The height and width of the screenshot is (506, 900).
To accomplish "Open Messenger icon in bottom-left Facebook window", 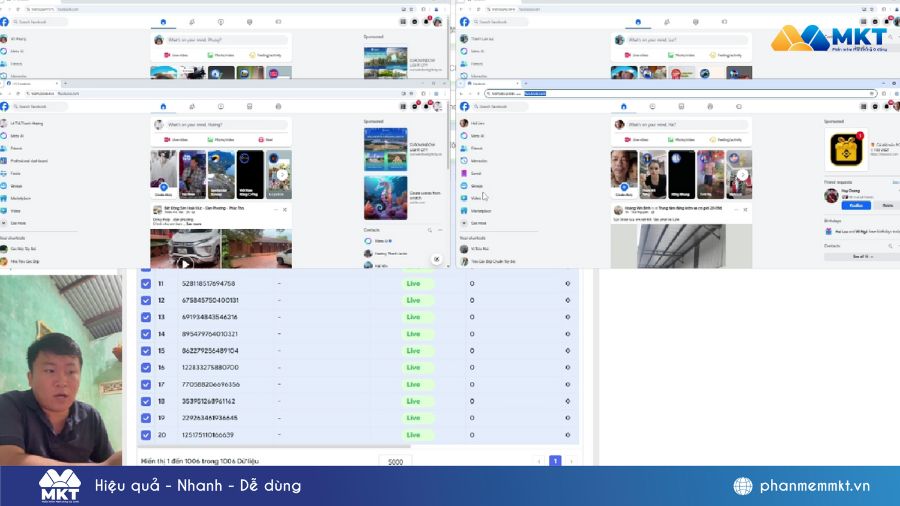I will [414, 106].
